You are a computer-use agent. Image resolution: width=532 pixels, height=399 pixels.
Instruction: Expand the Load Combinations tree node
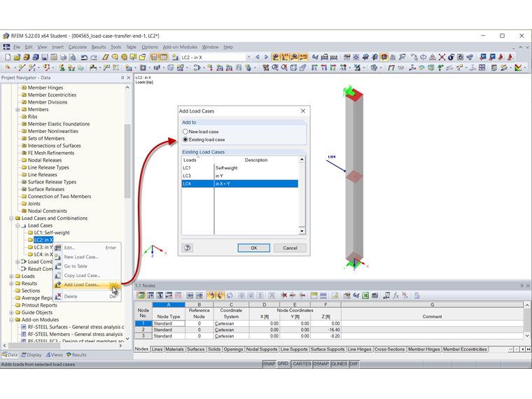pos(17,262)
